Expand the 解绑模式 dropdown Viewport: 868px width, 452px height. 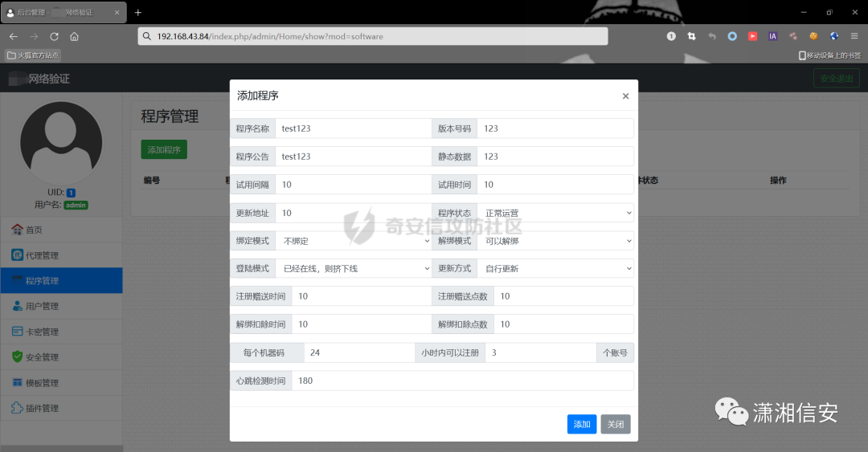point(555,241)
